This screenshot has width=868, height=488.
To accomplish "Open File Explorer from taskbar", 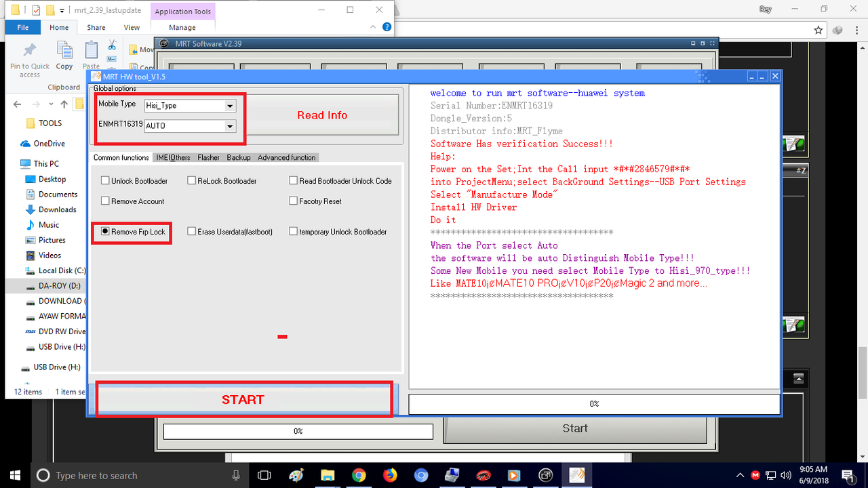I will tap(328, 475).
